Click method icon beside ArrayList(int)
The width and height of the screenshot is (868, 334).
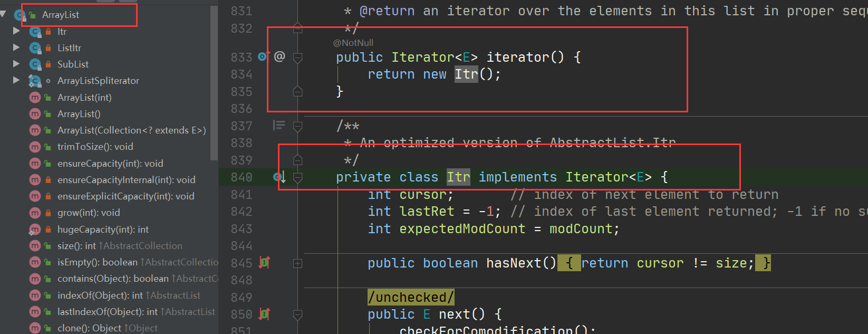[35, 98]
